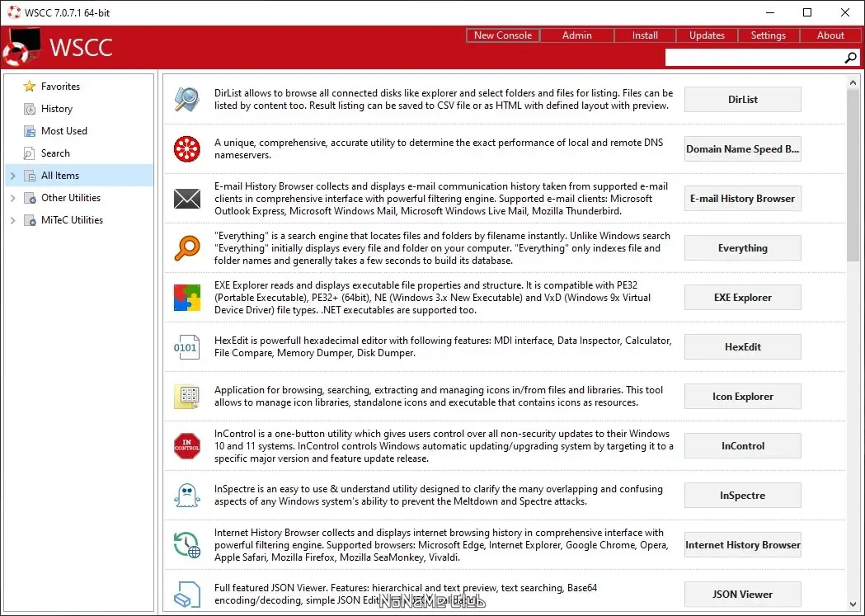
Task: Click the All Items folder icon
Action: (x=29, y=176)
